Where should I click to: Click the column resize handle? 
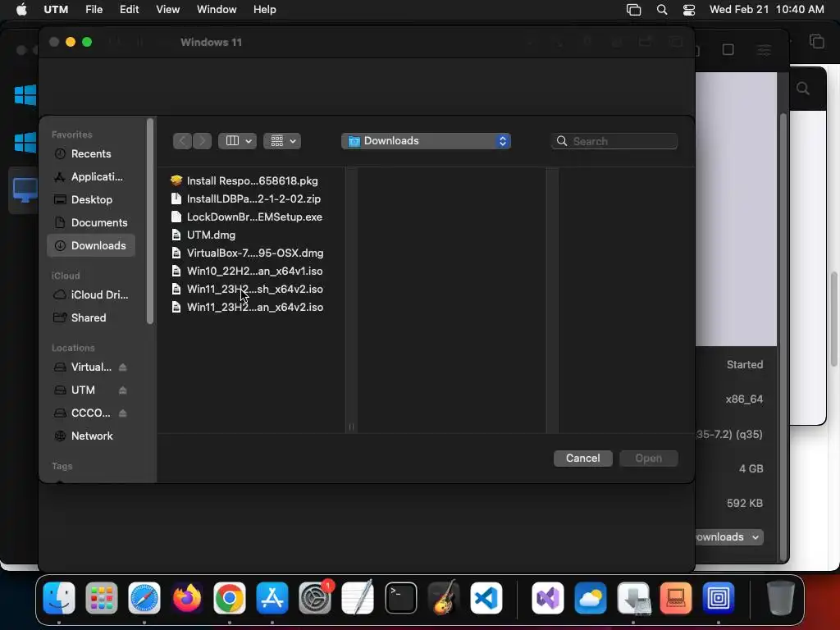[x=351, y=427]
